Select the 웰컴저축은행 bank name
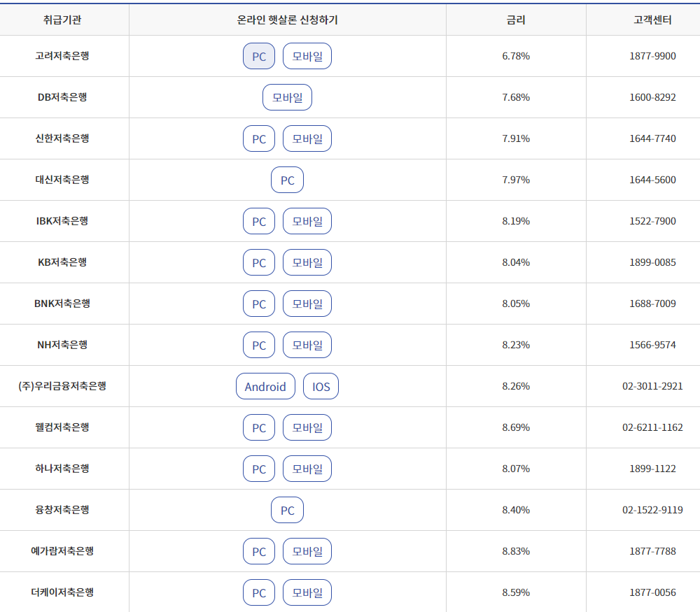 (x=62, y=427)
